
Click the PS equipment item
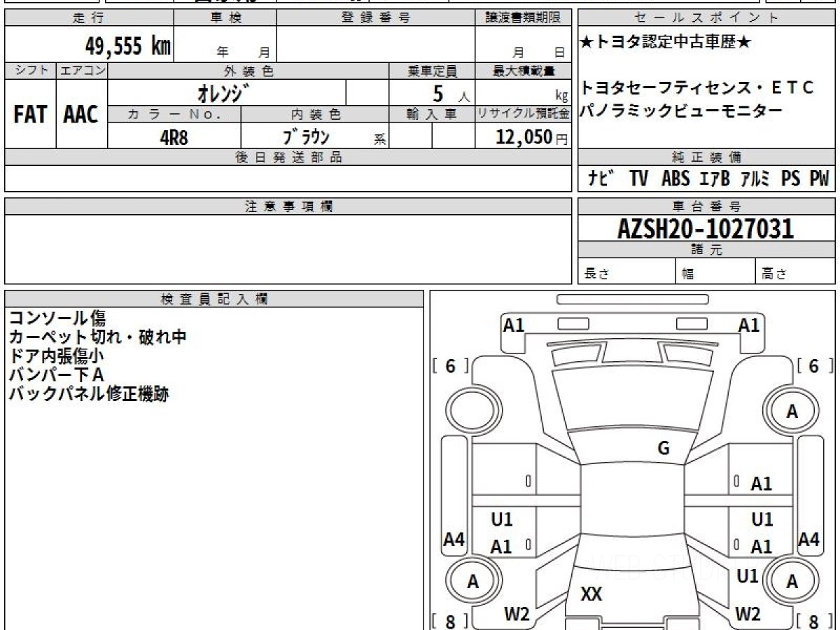click(791, 179)
